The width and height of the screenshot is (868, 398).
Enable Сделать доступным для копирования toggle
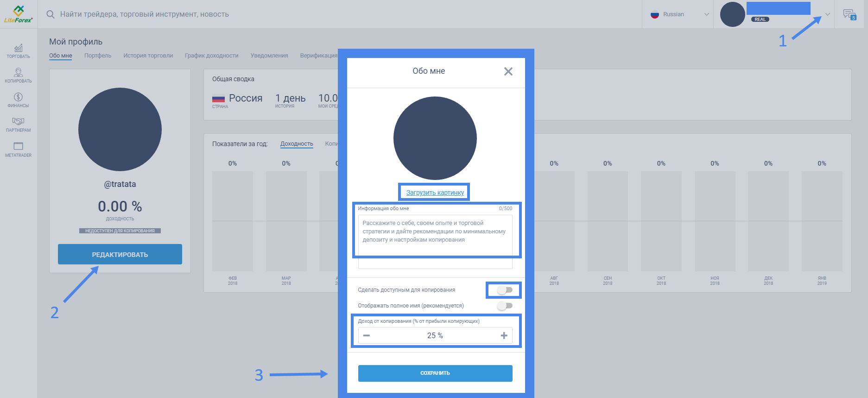[x=505, y=290]
